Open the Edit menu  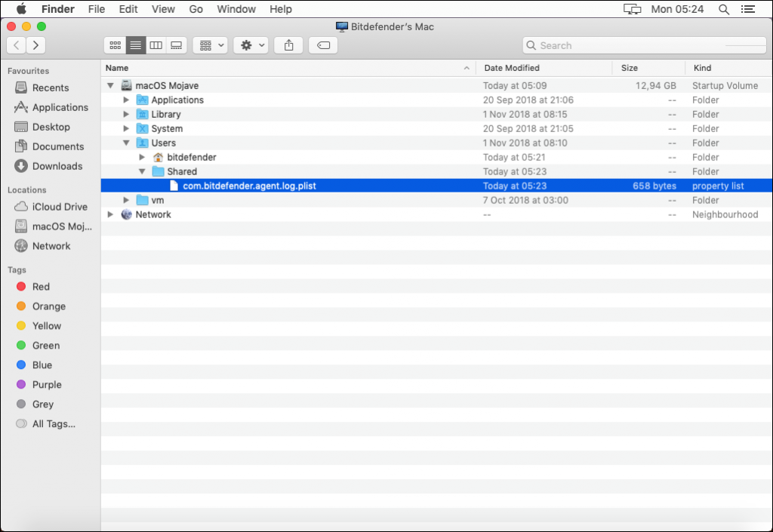[128, 9]
